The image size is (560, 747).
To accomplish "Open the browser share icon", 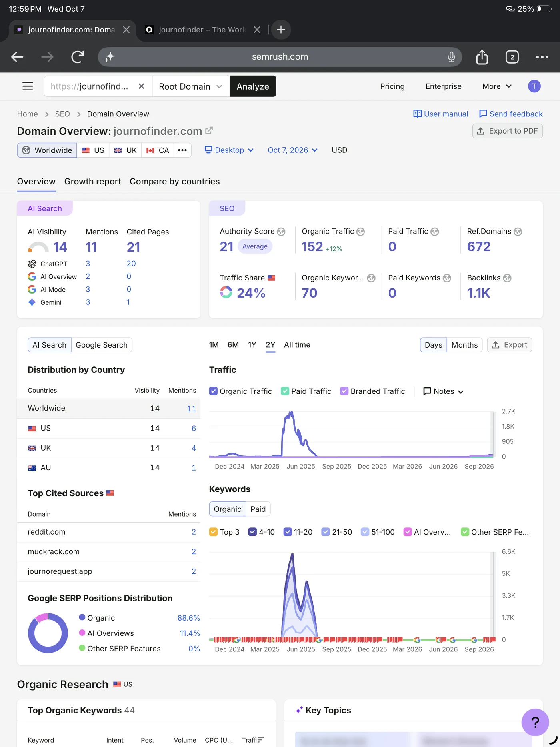I will click(482, 57).
